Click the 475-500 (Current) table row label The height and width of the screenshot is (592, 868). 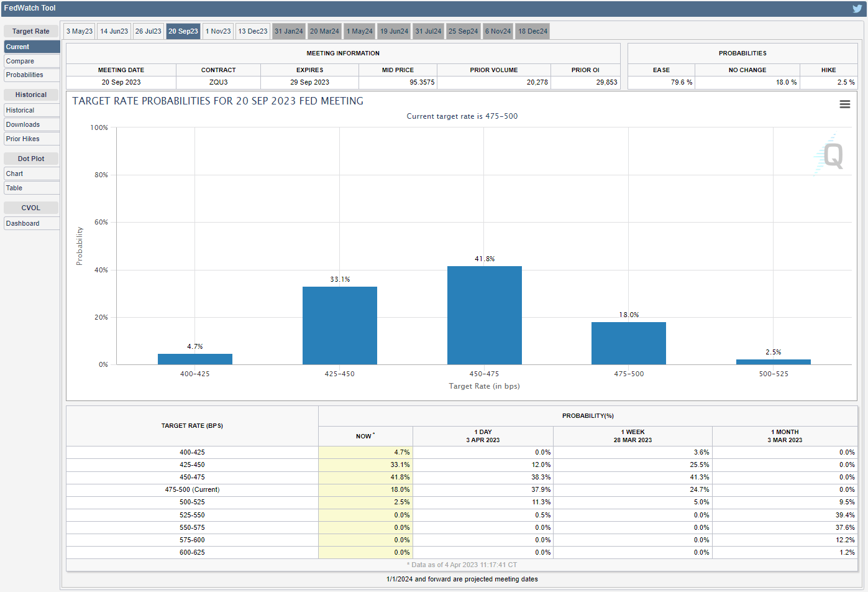coord(192,489)
